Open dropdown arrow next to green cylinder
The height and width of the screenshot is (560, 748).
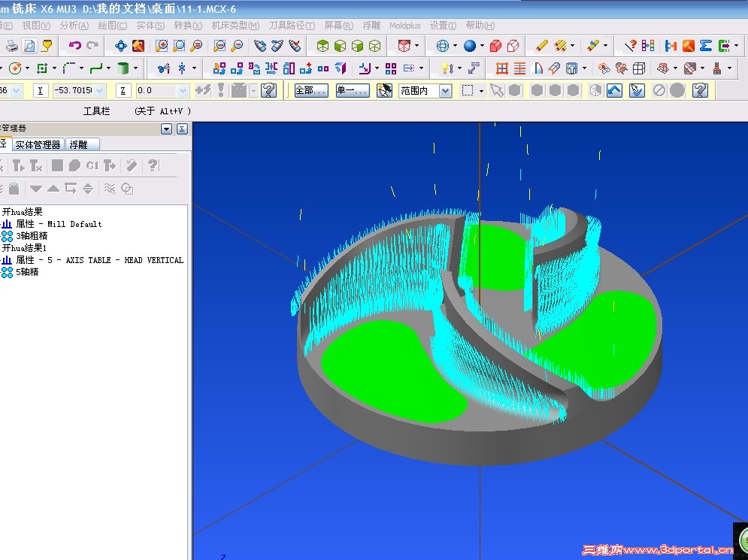tap(135, 68)
